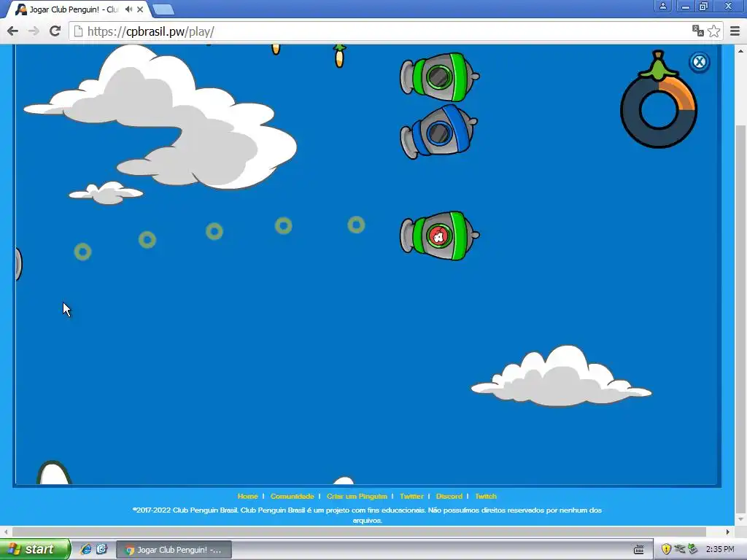Open the Twitch link

pyautogui.click(x=485, y=496)
